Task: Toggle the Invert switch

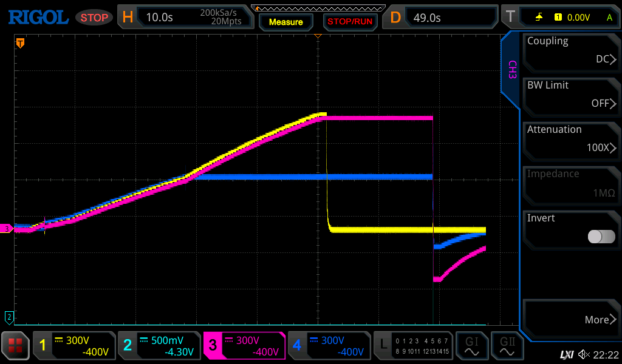Action: (x=601, y=237)
